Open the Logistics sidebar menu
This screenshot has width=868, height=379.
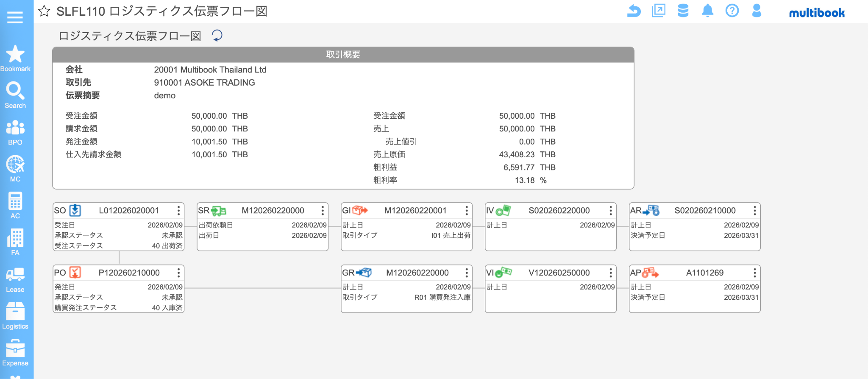pos(15,316)
